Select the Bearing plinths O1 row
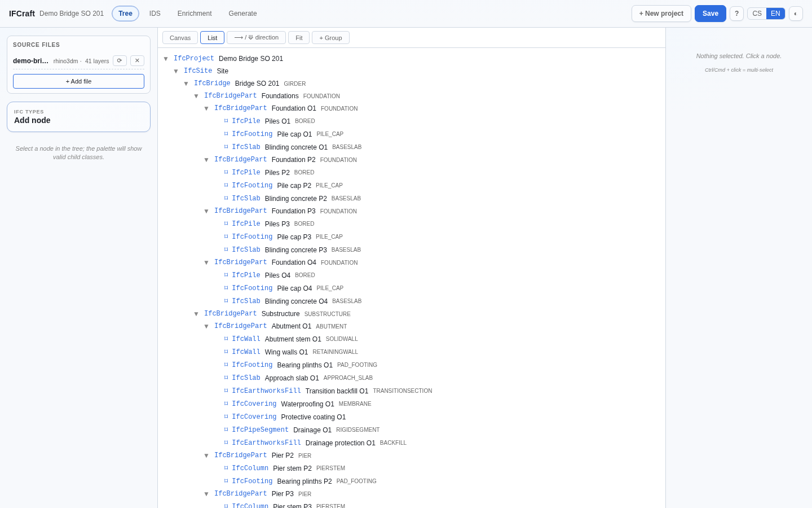The width and height of the screenshot is (812, 508). [x=412, y=365]
